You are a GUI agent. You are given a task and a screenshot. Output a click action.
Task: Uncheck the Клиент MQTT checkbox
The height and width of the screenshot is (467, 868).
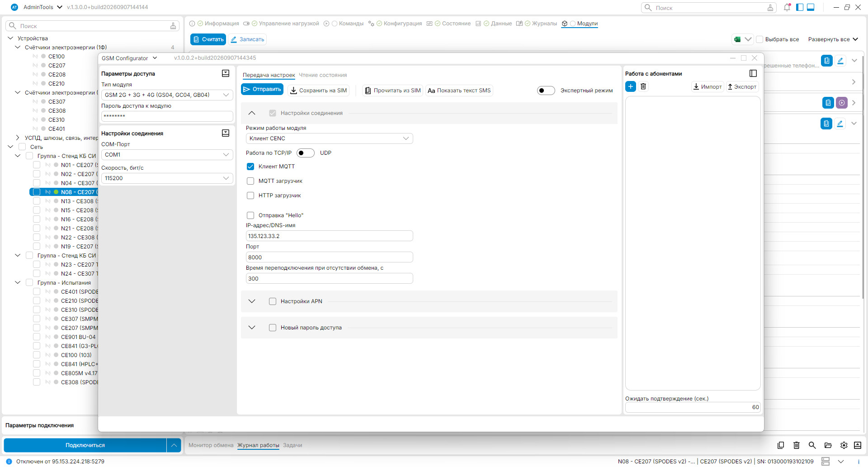(x=250, y=167)
